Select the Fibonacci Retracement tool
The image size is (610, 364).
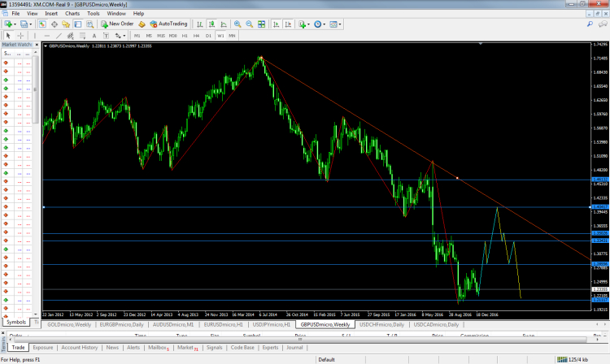point(82,36)
